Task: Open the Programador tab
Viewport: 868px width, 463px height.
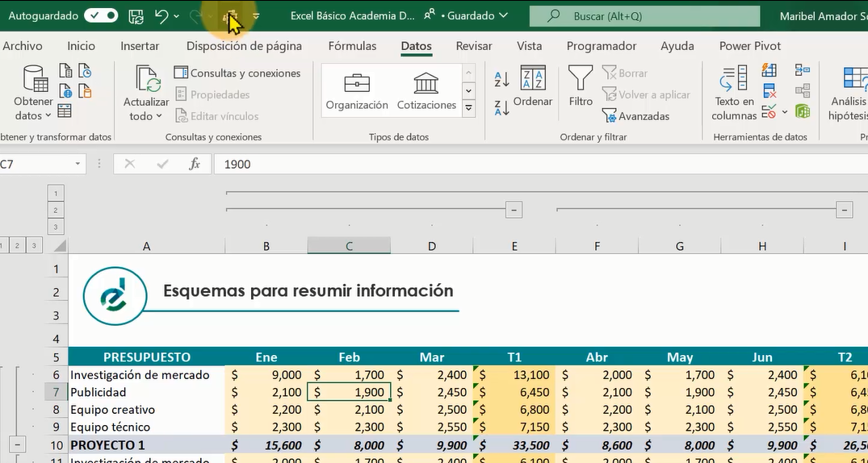Action: pos(602,47)
